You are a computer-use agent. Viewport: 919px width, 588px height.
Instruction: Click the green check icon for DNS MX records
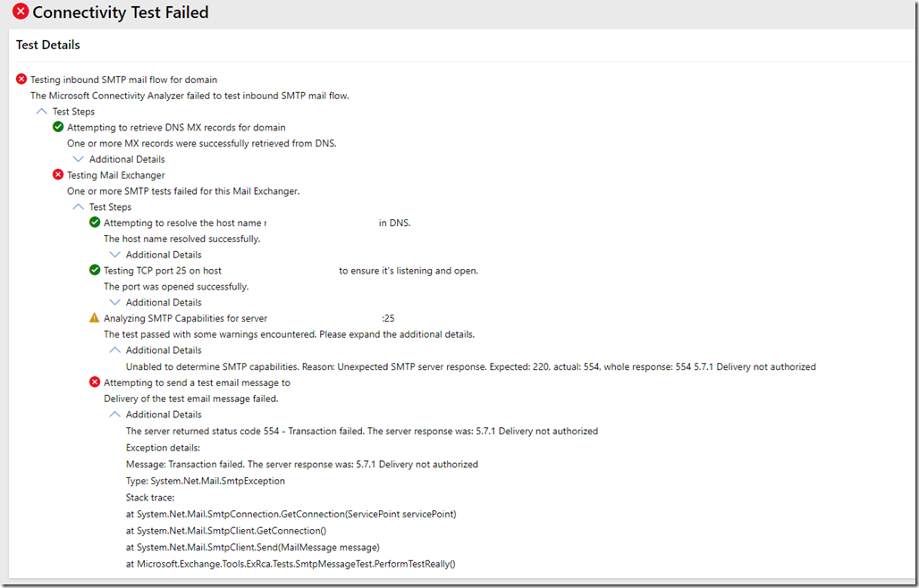pos(58,127)
